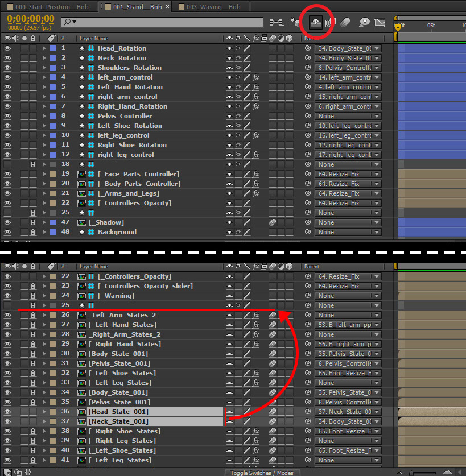Image resolution: width=466 pixels, height=476 pixels.
Task: Enable the Motion Blur timeline button
Action: pos(345,22)
